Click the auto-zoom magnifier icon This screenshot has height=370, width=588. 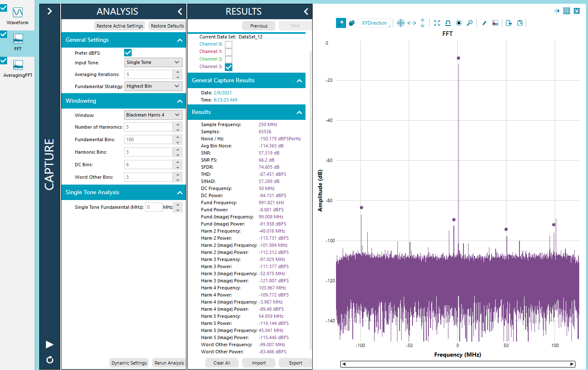470,23
